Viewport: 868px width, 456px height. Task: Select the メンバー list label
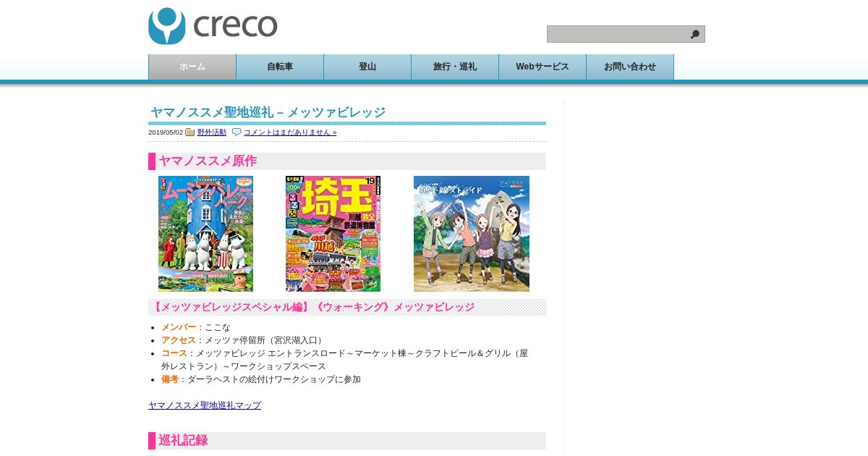tap(179, 327)
